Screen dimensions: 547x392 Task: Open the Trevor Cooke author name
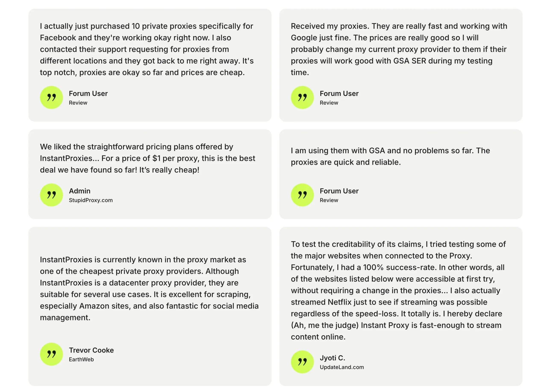pyautogui.click(x=91, y=350)
